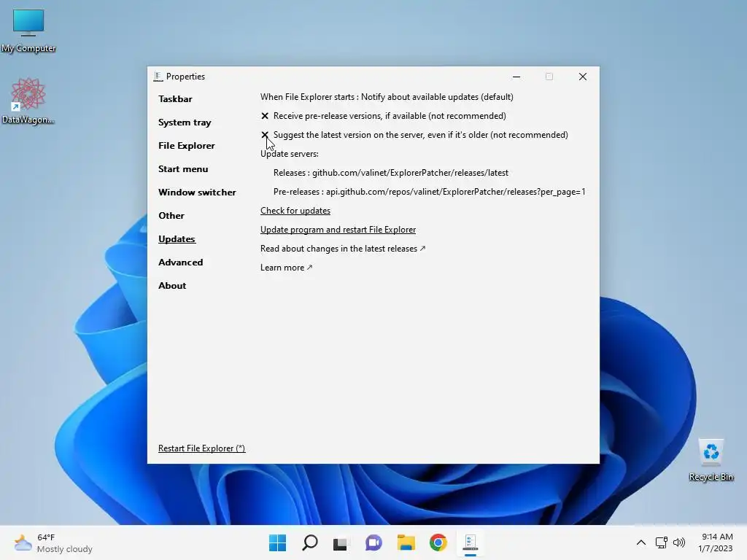Switch to File Explorer settings
747x560 pixels.
click(x=186, y=146)
